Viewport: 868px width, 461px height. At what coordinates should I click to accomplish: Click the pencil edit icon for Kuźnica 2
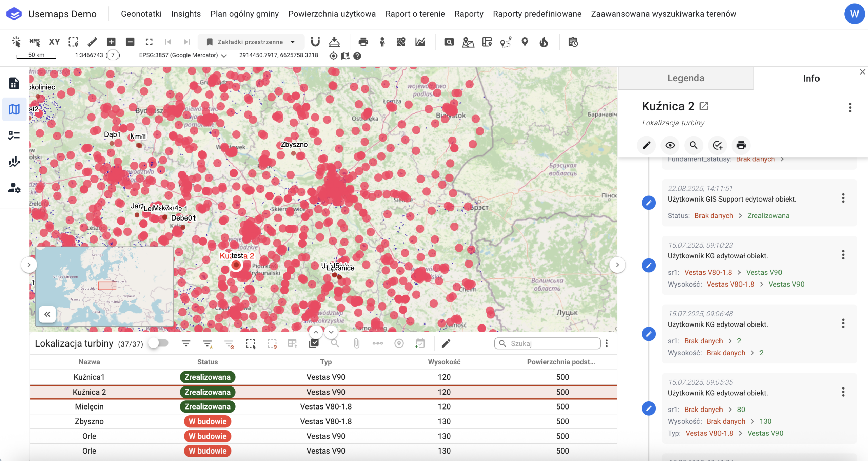tap(646, 145)
